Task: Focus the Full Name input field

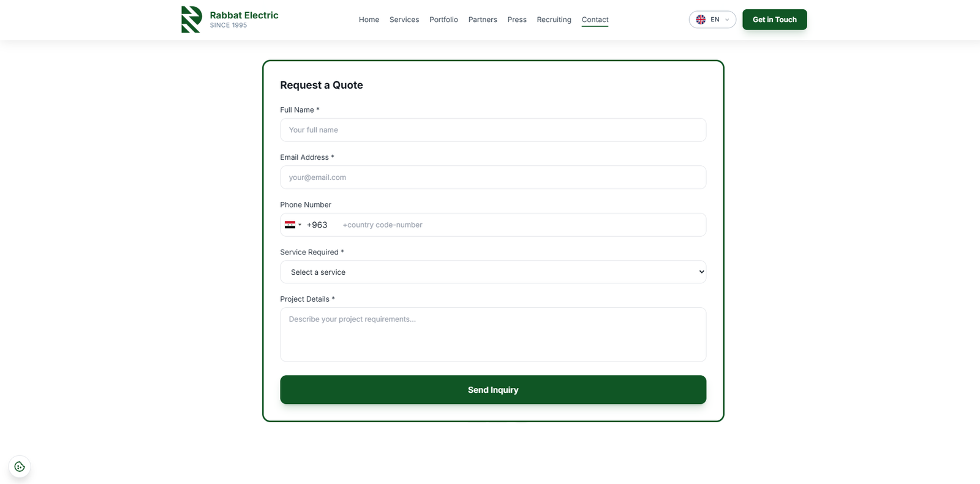Action: (493, 130)
